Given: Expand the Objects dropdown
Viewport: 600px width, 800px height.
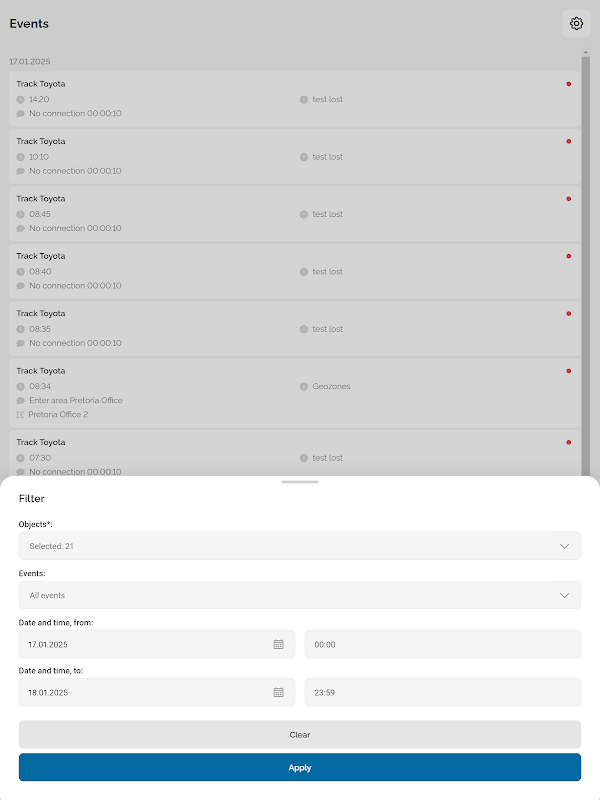Looking at the screenshot, I should pos(299,546).
